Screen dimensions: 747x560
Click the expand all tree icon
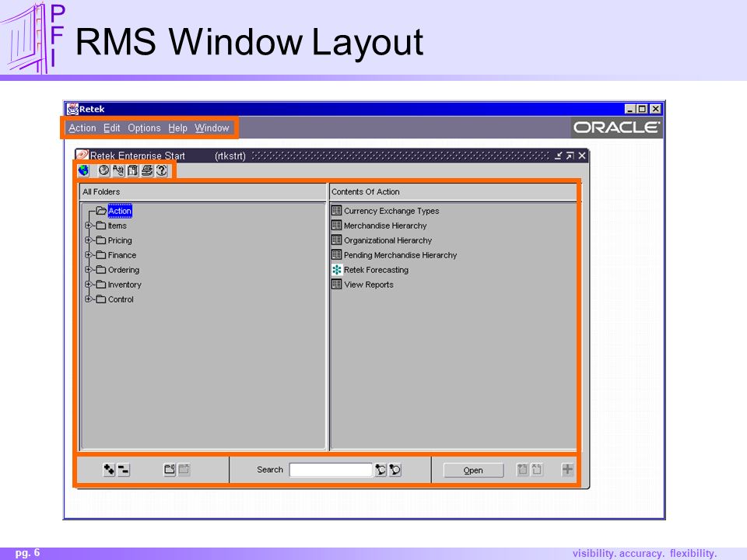point(109,470)
